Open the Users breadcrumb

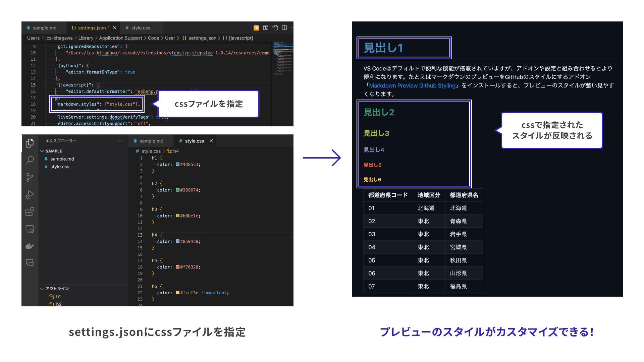click(x=33, y=38)
